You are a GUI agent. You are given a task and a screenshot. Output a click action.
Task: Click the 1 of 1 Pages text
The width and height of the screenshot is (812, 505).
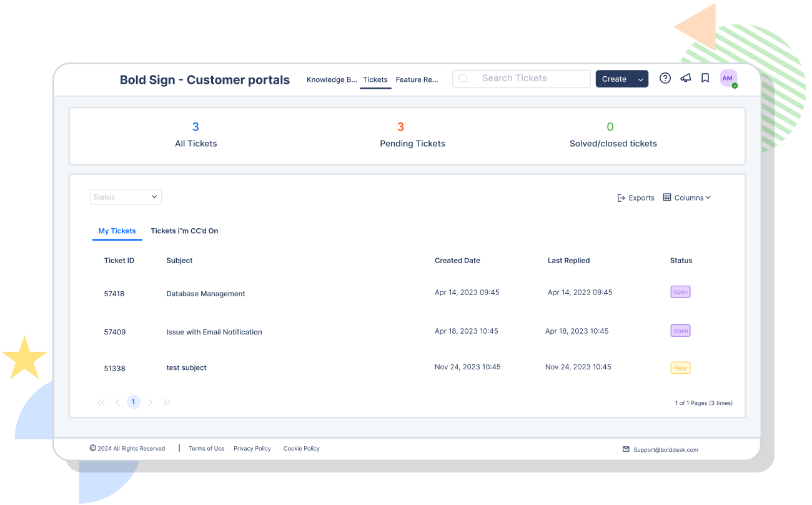pos(704,404)
